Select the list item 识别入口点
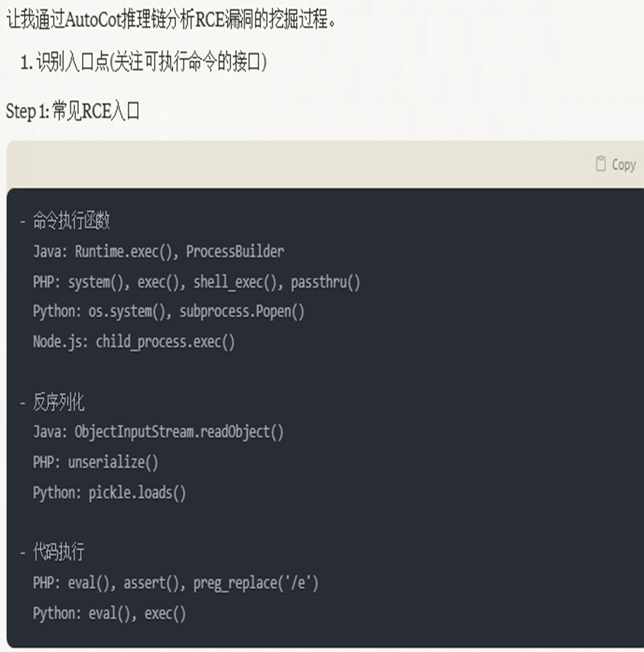 (x=144, y=62)
